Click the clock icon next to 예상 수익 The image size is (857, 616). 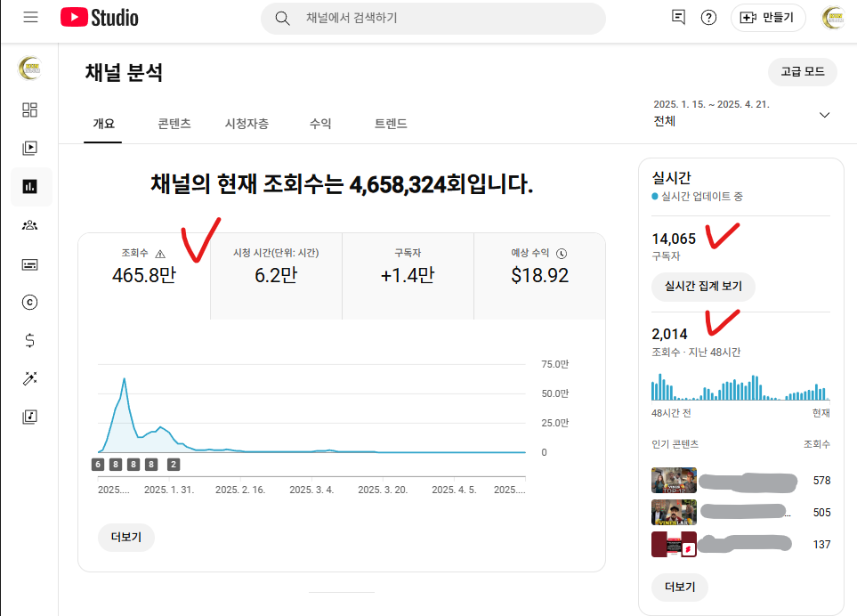pyautogui.click(x=562, y=254)
